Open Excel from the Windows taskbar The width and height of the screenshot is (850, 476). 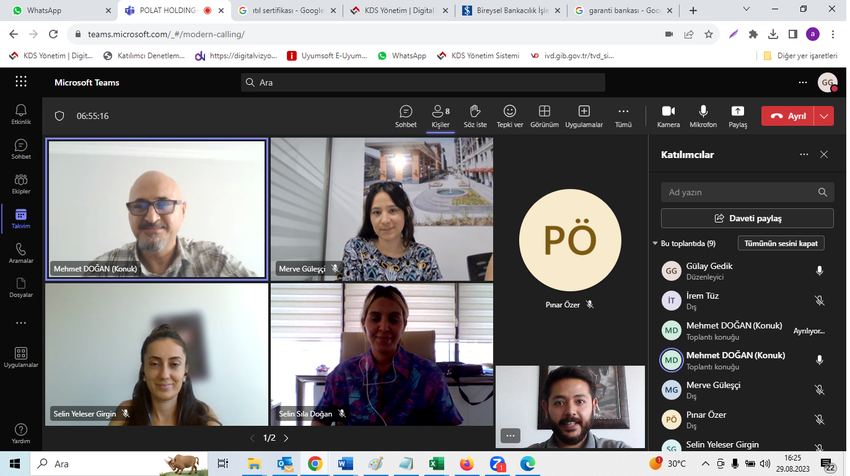tap(436, 464)
